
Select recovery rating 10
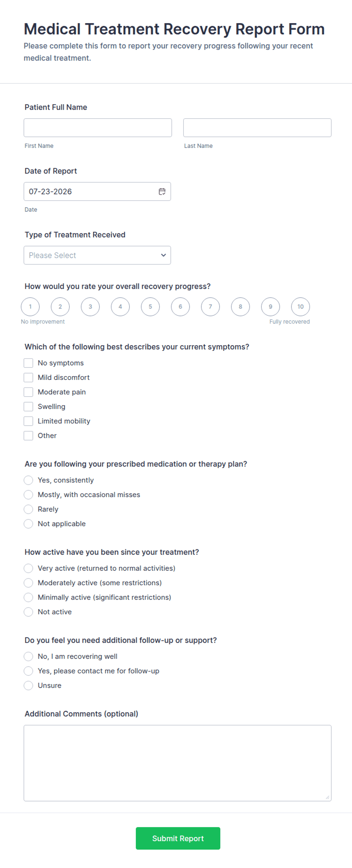click(301, 307)
